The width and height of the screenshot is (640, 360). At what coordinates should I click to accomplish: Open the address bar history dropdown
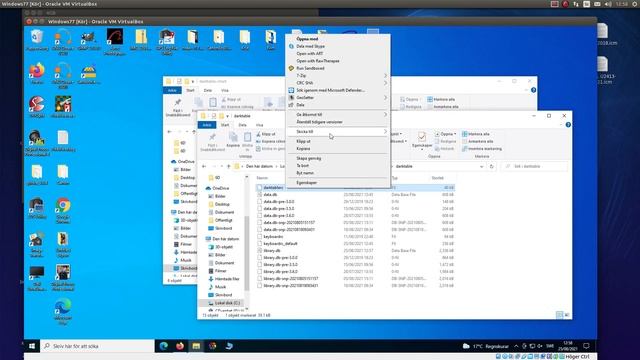pyautogui.click(x=482, y=167)
